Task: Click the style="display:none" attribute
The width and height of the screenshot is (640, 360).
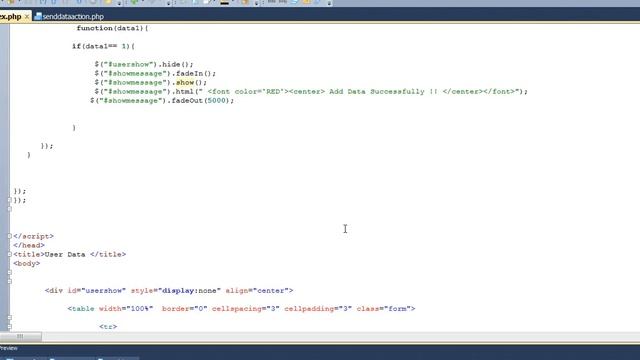Action: click(x=176, y=291)
